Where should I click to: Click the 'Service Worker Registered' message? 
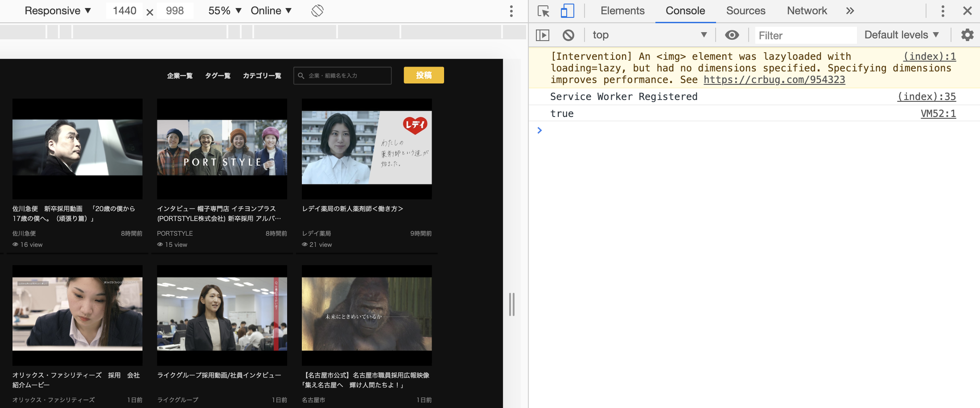[x=623, y=96]
